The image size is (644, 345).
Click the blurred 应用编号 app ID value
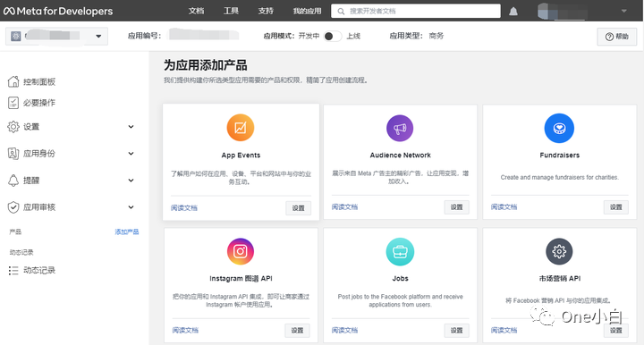(x=204, y=35)
